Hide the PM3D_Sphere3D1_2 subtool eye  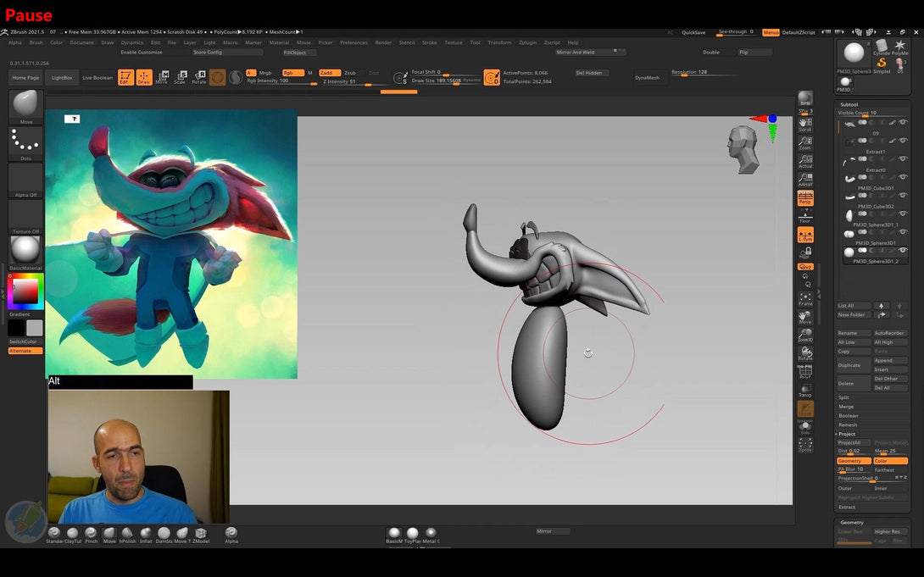coord(903,250)
